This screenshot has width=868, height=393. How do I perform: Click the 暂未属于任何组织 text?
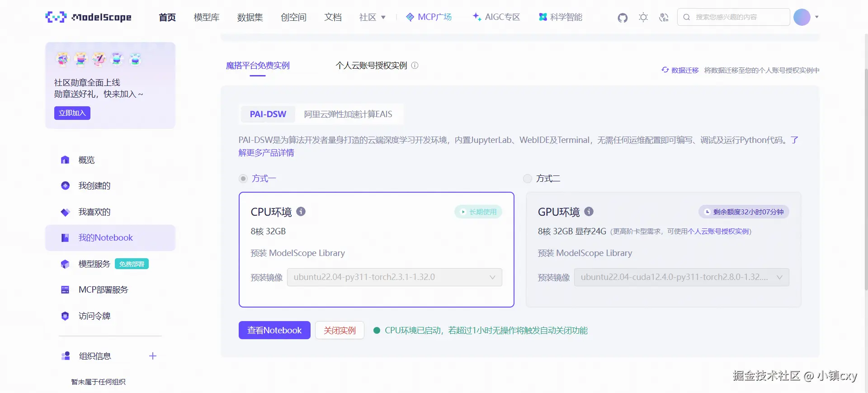tap(99, 382)
